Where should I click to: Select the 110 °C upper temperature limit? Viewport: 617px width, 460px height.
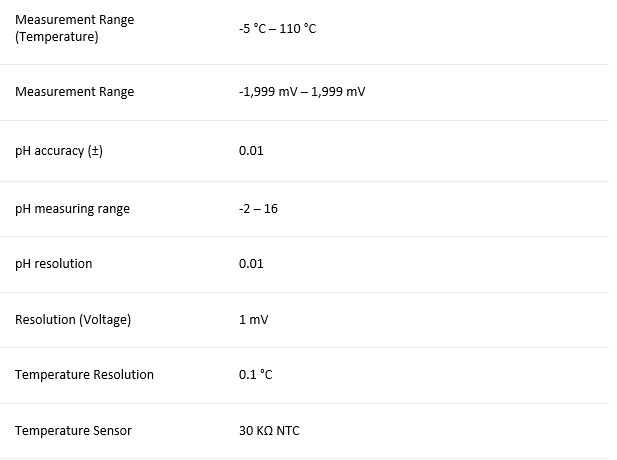pos(297,28)
